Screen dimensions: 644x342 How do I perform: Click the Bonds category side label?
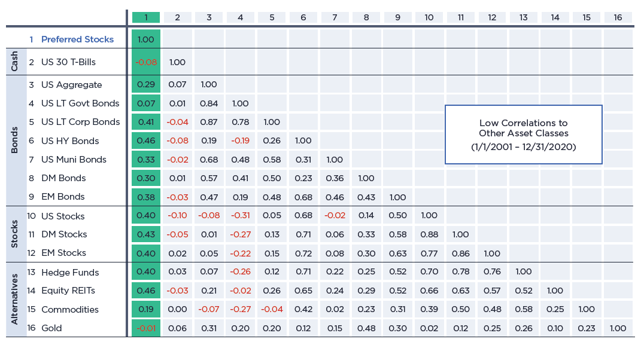[x=16, y=141]
